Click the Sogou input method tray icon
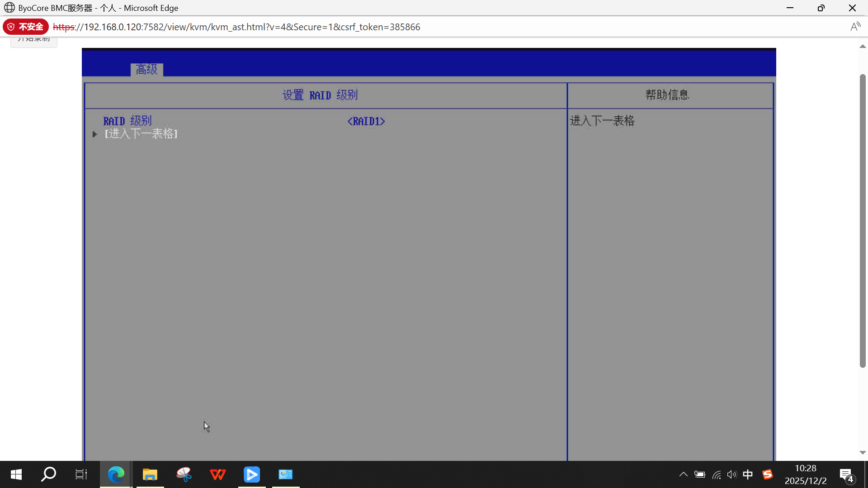The image size is (868, 488). click(x=767, y=474)
